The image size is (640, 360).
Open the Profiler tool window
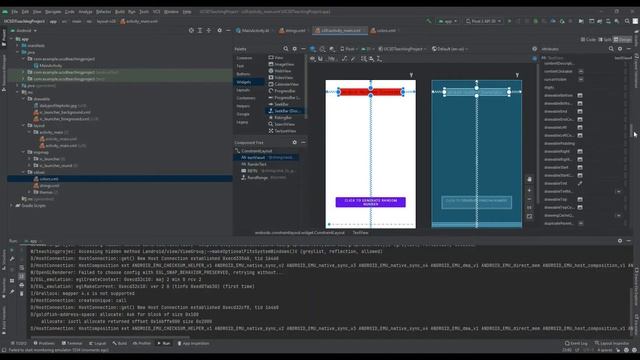click(x=142, y=344)
